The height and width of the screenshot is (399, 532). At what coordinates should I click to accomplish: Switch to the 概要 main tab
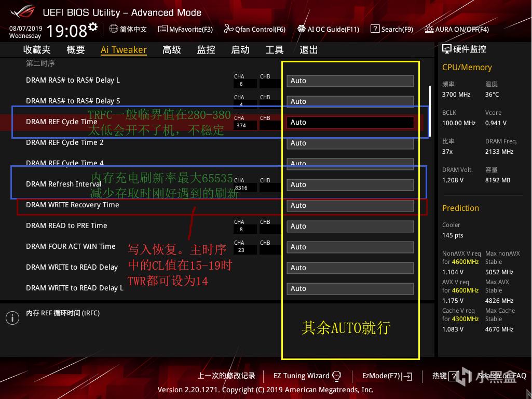point(76,50)
